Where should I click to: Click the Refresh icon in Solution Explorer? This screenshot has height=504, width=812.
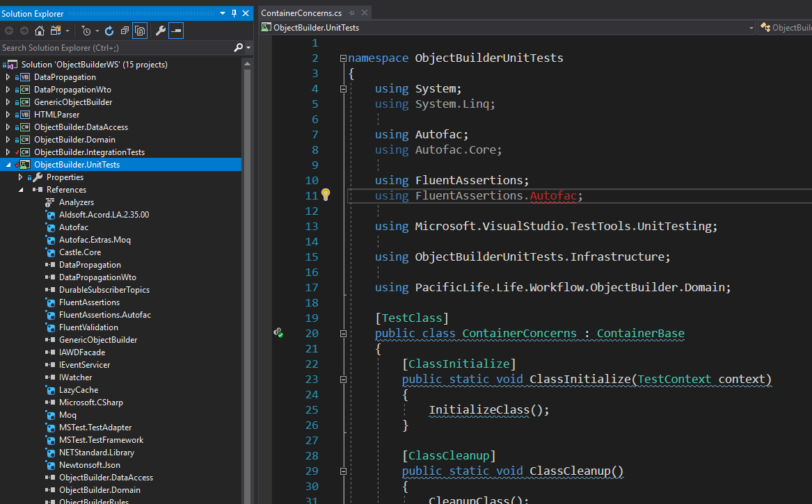pyautogui.click(x=110, y=31)
